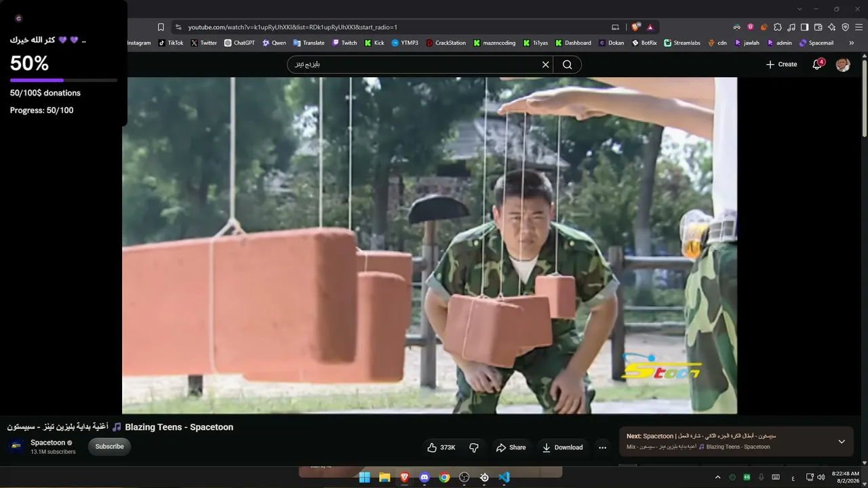
Task: Open the mazencoding bookmark
Action: pos(495,43)
